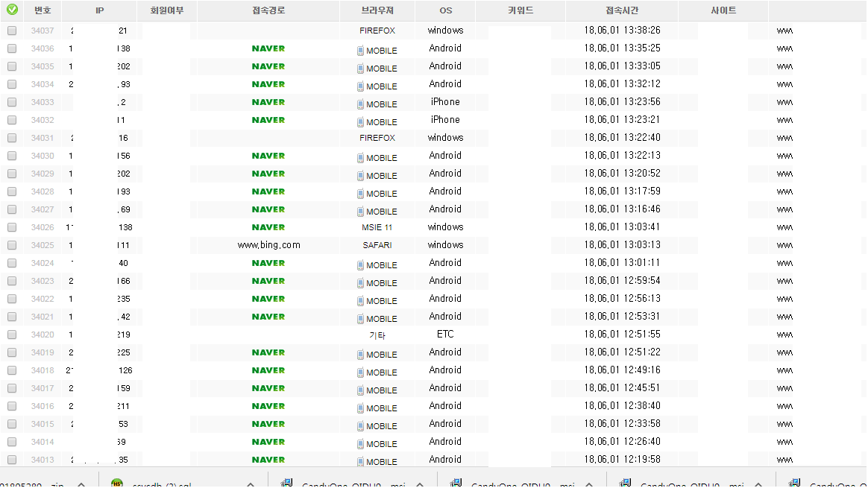This screenshot has height=488, width=868.
Task: Click the mobile phone icon in row 34036
Action: 360,51
